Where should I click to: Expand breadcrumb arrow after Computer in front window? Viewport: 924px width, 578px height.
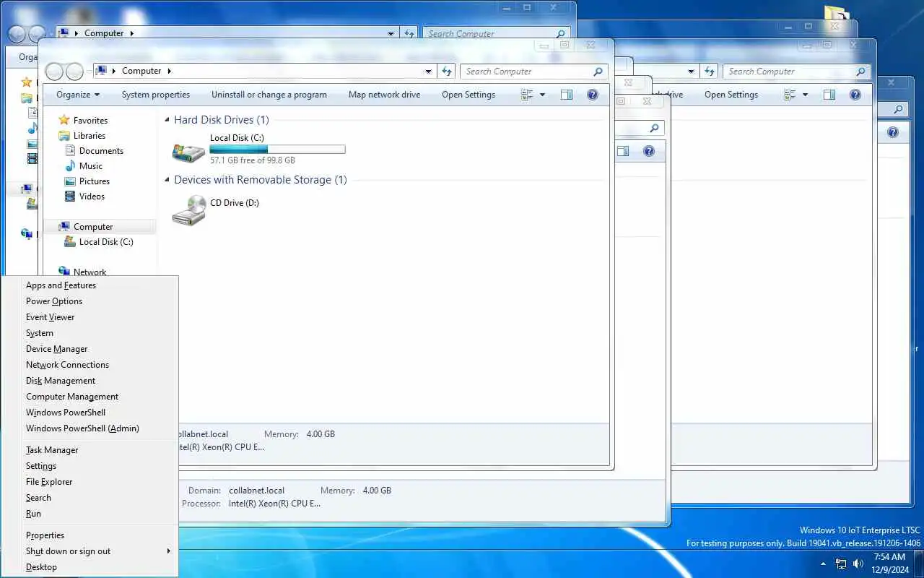(x=170, y=71)
